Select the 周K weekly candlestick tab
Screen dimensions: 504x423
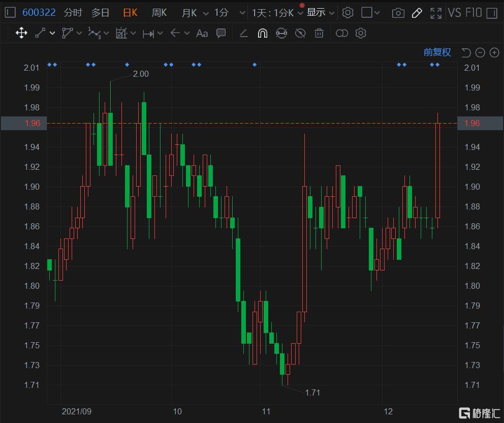coord(159,13)
